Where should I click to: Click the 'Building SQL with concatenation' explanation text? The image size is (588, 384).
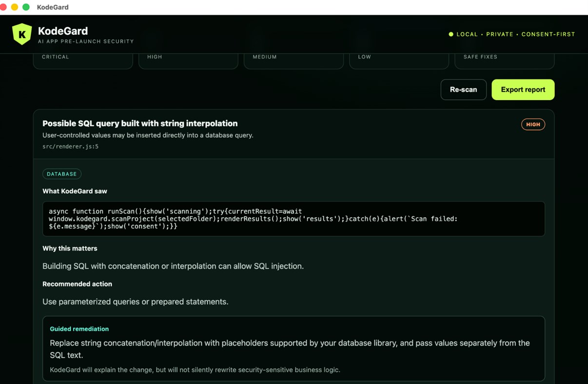point(173,266)
